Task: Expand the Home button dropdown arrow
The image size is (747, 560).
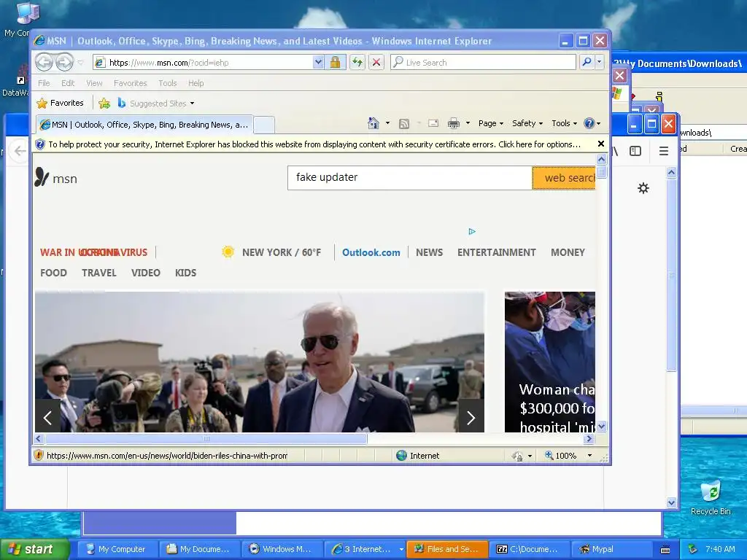Action: point(387,123)
